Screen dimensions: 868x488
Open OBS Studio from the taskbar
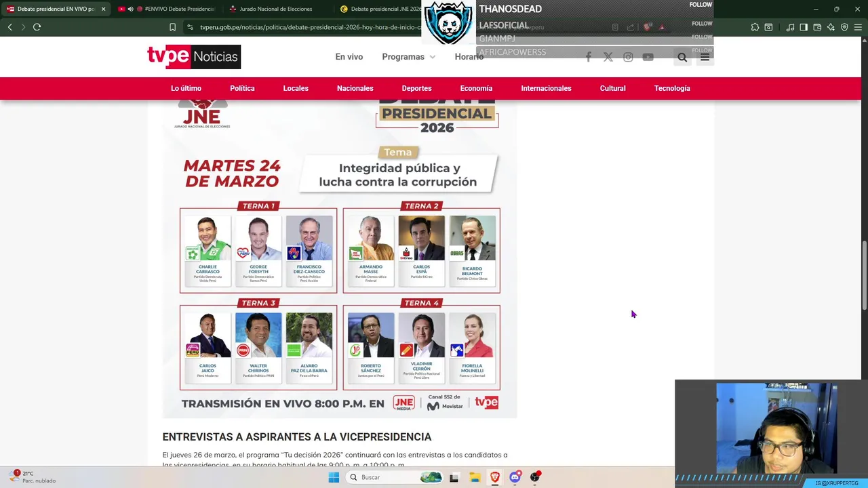[535, 477]
